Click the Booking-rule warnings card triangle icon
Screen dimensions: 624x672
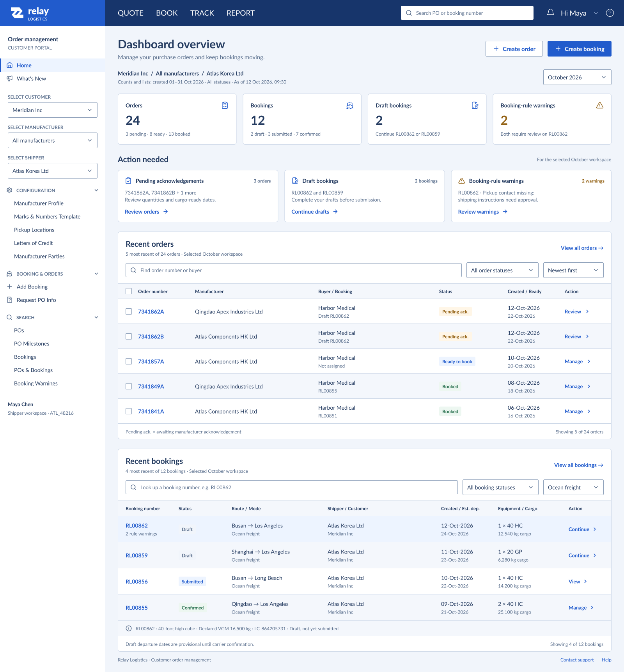pos(600,105)
